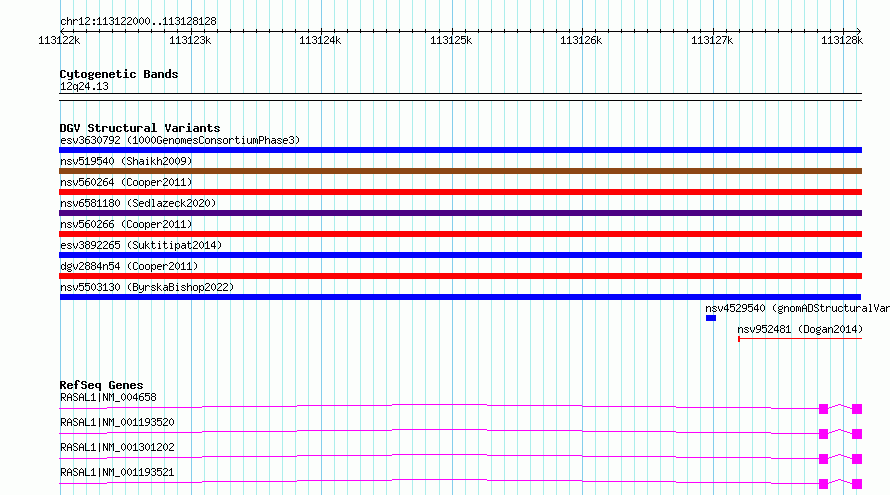Screen dimensions: 890x495
Task: Click the nsv6581180 (Sedlazeck2020) label
Action: click(x=138, y=203)
